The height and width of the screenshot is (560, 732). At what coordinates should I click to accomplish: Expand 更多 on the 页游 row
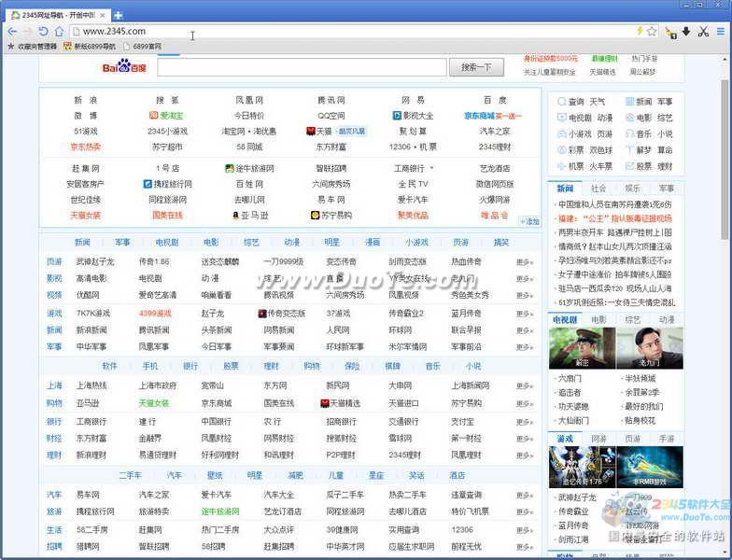525,262
